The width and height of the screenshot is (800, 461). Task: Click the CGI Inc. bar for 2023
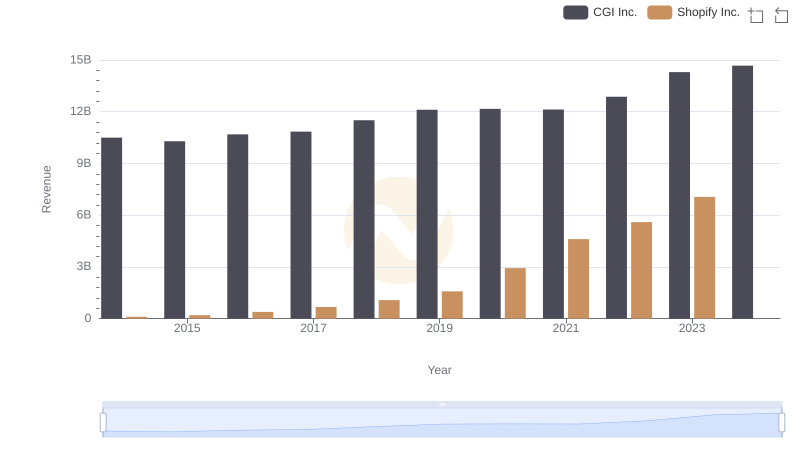click(x=680, y=195)
